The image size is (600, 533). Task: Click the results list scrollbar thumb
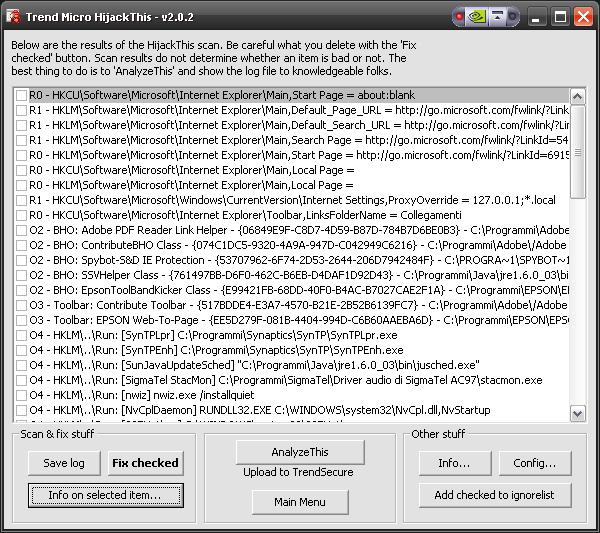click(x=577, y=152)
